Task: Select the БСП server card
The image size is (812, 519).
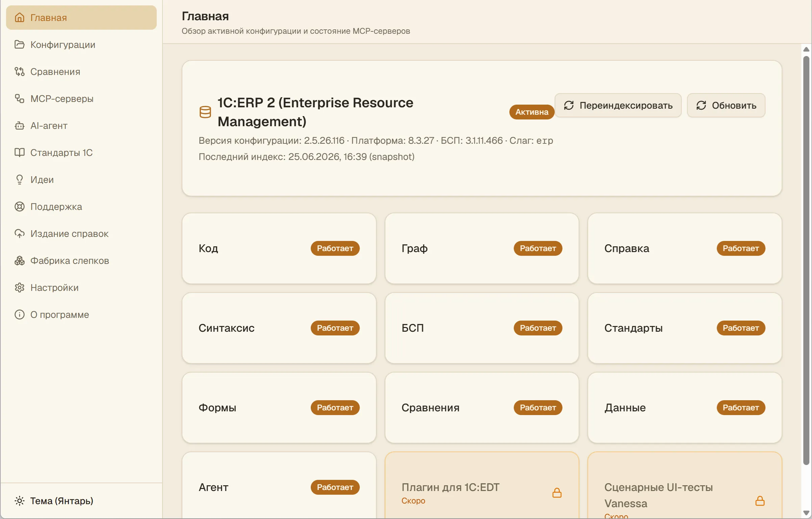Action: pos(482,328)
